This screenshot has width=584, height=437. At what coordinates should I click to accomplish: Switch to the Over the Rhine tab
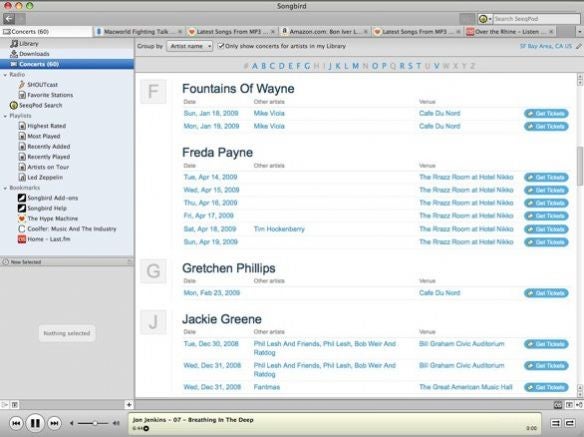[509, 32]
